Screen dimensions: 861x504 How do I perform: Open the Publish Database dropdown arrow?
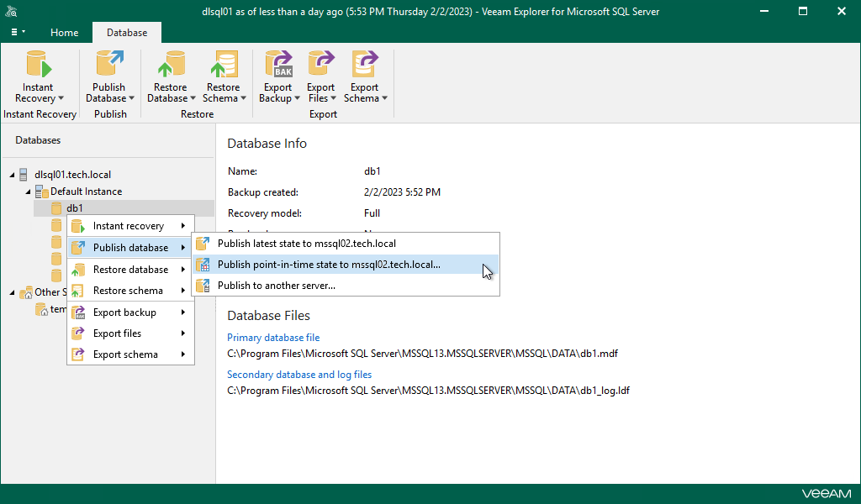coord(132,99)
